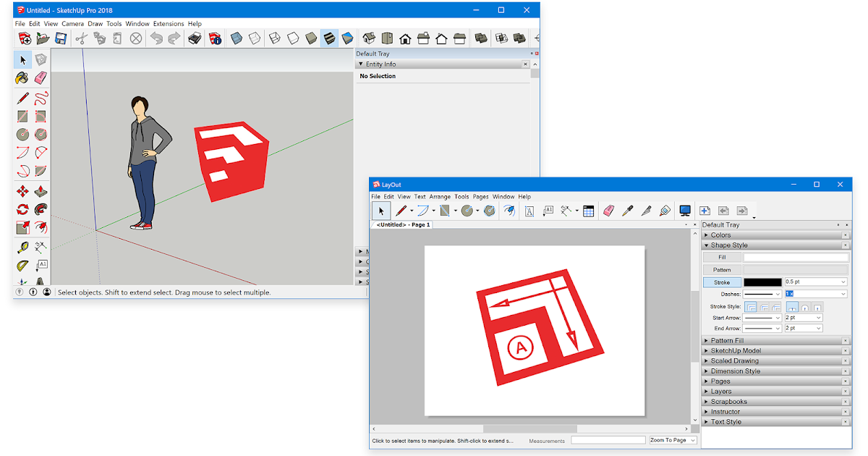Click the Model Info icon in SketchUp toolbar
This screenshot has height=456, width=868.
pos(215,38)
